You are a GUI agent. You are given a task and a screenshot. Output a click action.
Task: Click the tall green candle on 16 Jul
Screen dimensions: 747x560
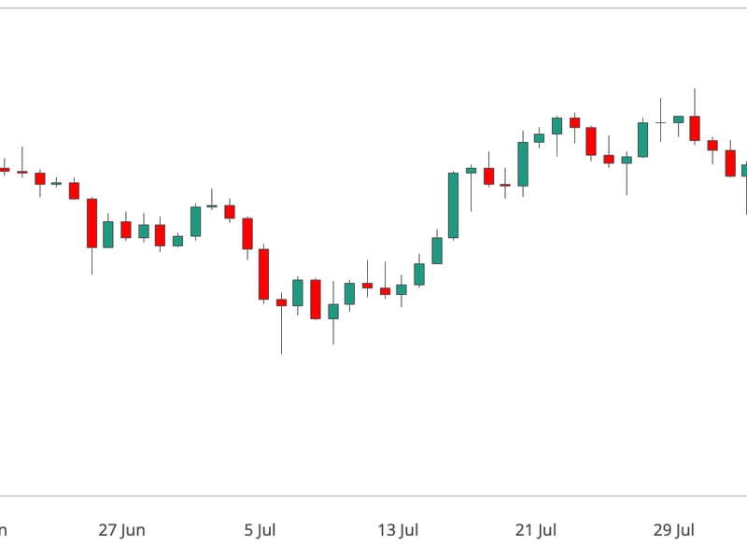click(453, 205)
